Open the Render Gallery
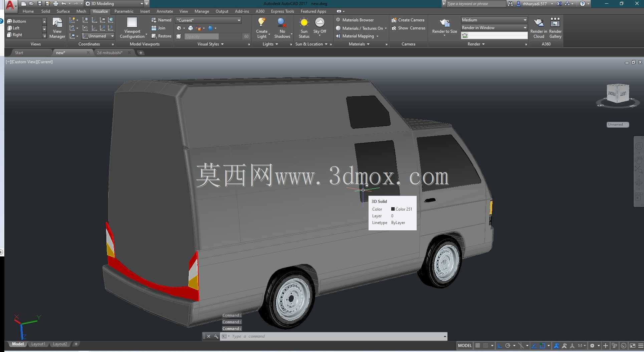 tap(555, 28)
